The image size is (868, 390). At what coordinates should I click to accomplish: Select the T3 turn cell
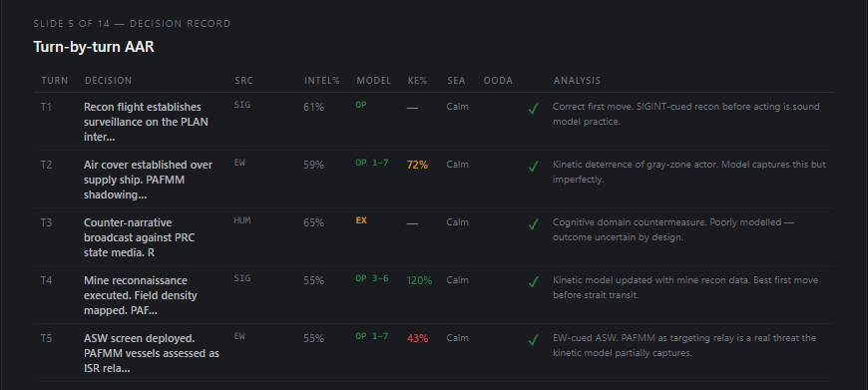[47, 222]
